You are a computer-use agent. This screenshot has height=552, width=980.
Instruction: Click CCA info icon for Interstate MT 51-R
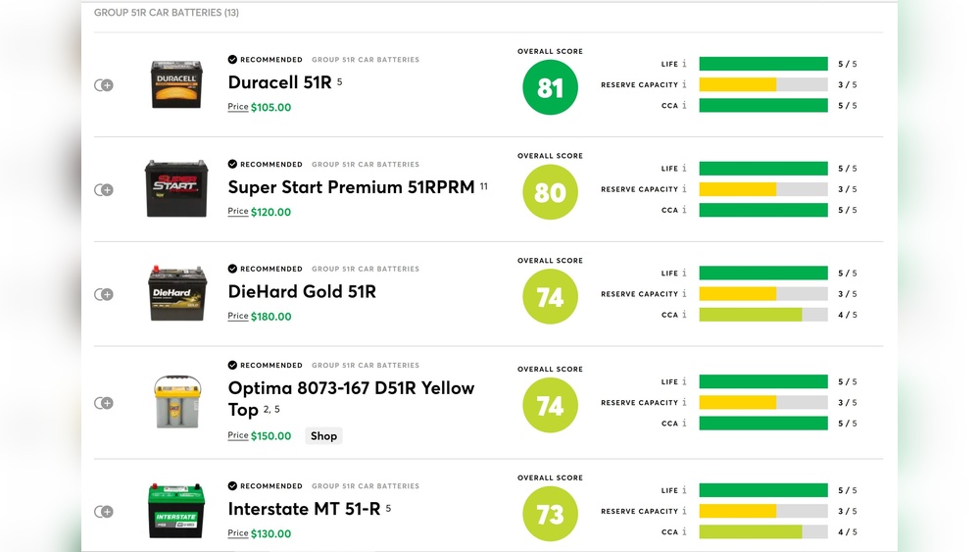684,532
